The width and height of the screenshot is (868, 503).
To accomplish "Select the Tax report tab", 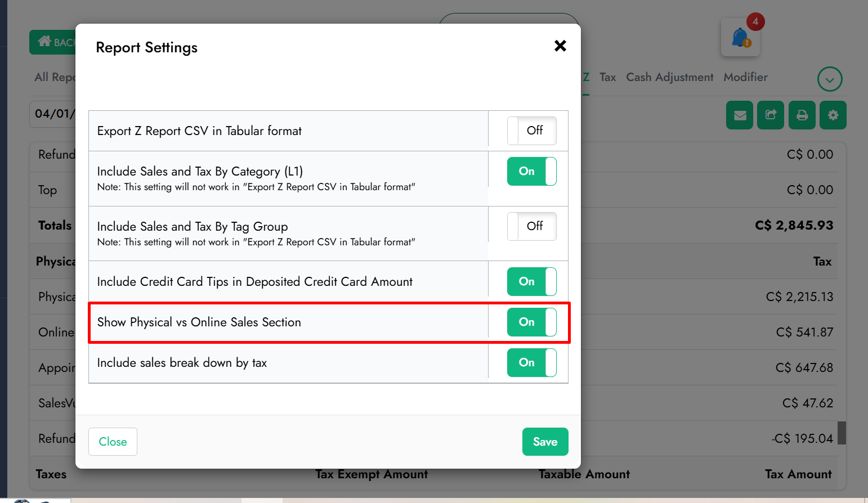I will tap(607, 77).
